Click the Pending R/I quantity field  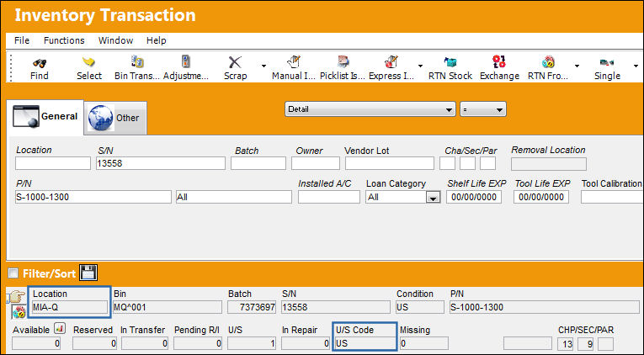(x=198, y=343)
